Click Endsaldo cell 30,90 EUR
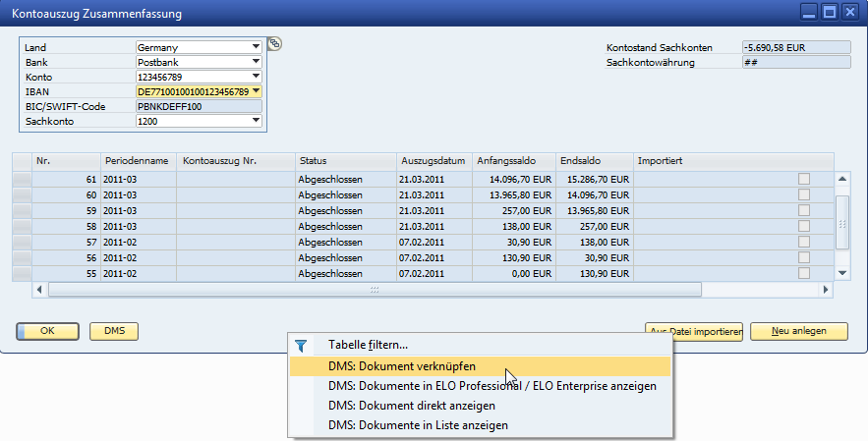868x441 pixels. 595,258
